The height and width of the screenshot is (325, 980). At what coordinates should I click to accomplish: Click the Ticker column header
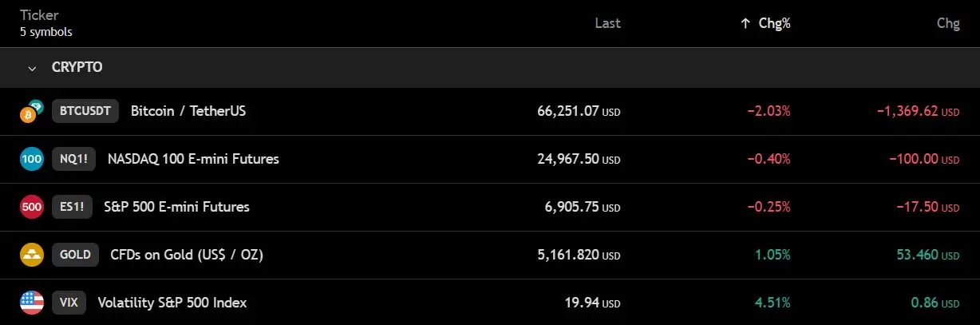point(38,14)
